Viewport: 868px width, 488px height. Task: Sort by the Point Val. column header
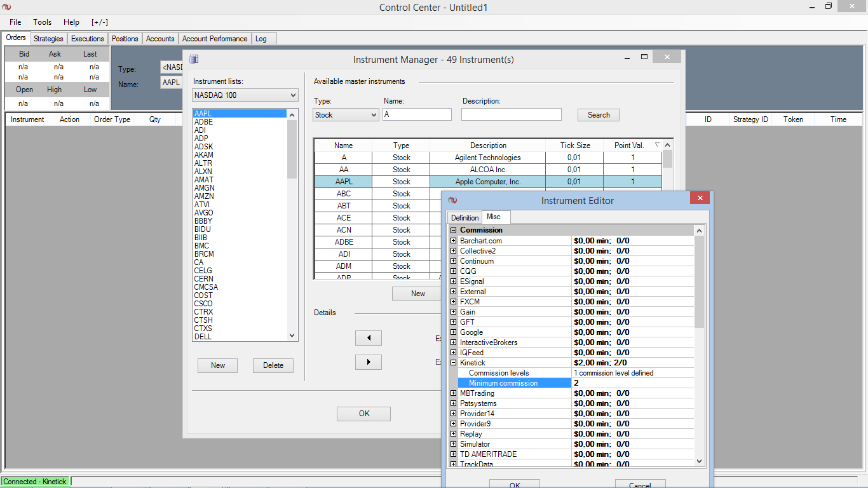(x=629, y=146)
